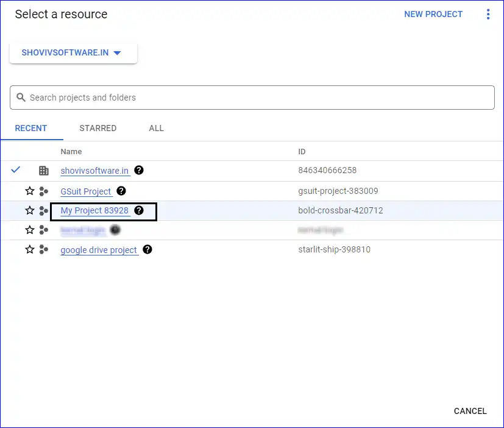Click help icon beside GSuit Project
The height and width of the screenshot is (428, 504).
pyautogui.click(x=121, y=191)
